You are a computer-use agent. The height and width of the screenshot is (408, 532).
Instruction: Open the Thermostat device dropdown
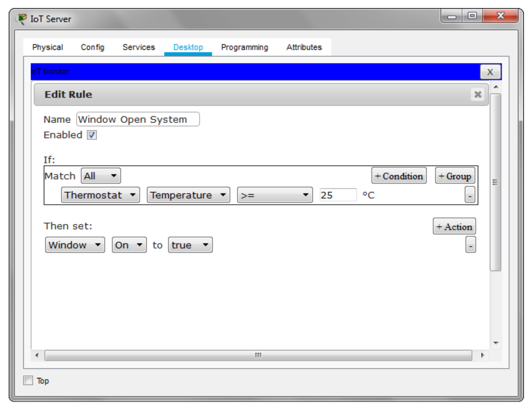coord(100,195)
